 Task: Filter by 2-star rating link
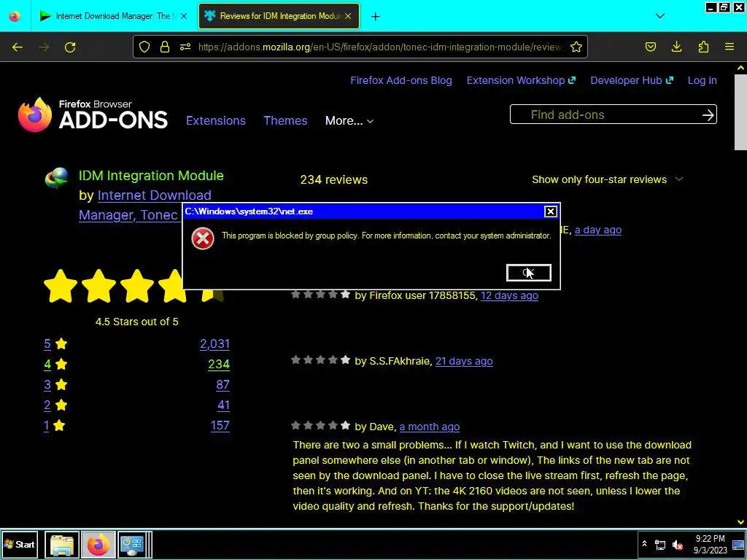point(47,405)
